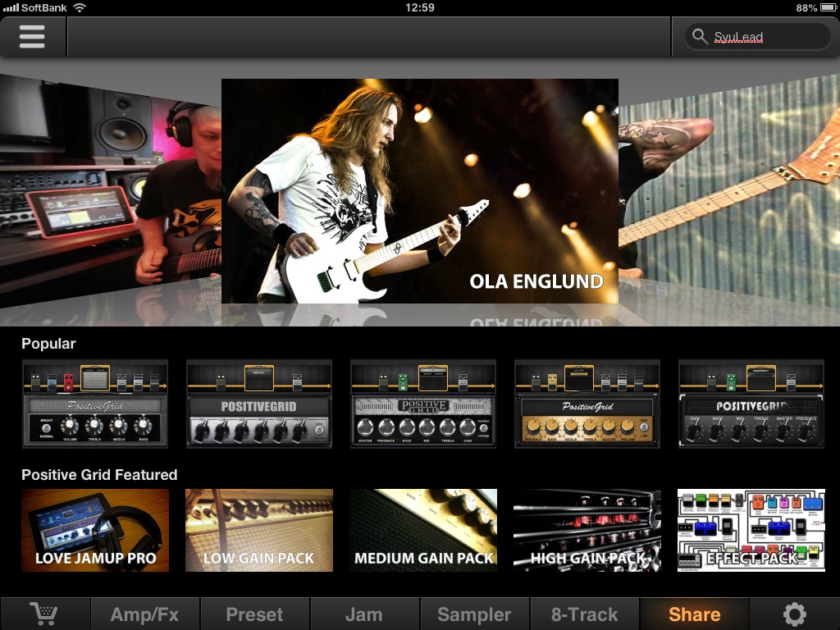Open the Ola Englund featured banner
This screenshot has width=840, height=630.
click(x=420, y=191)
